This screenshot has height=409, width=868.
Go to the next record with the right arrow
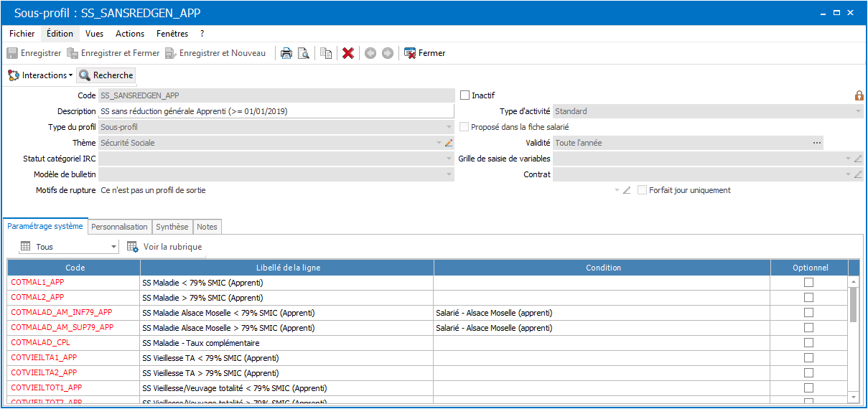pyautogui.click(x=388, y=53)
